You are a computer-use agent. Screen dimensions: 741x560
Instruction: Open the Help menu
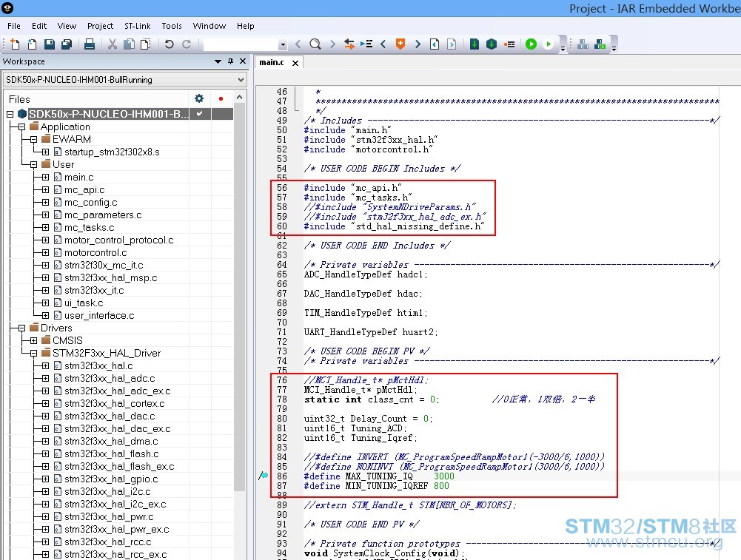246,26
